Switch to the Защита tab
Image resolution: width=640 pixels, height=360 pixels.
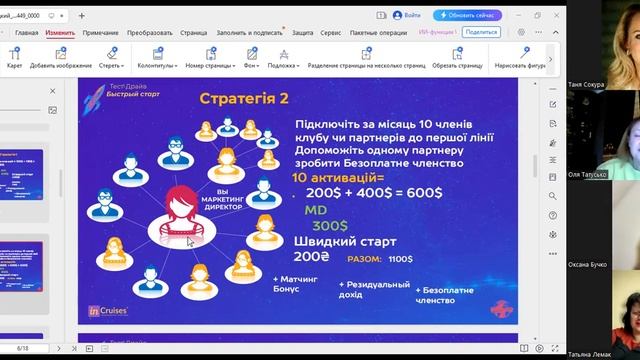pyautogui.click(x=302, y=33)
